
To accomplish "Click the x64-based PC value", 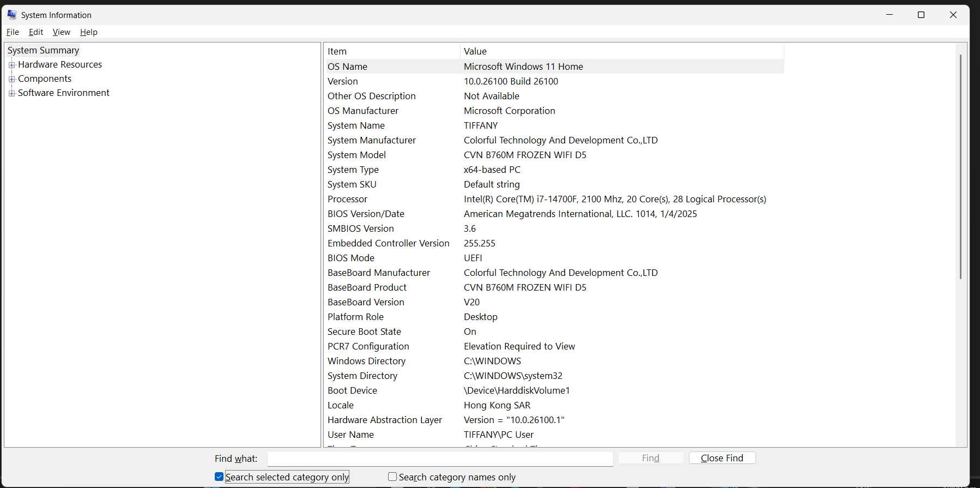I will 492,170.
